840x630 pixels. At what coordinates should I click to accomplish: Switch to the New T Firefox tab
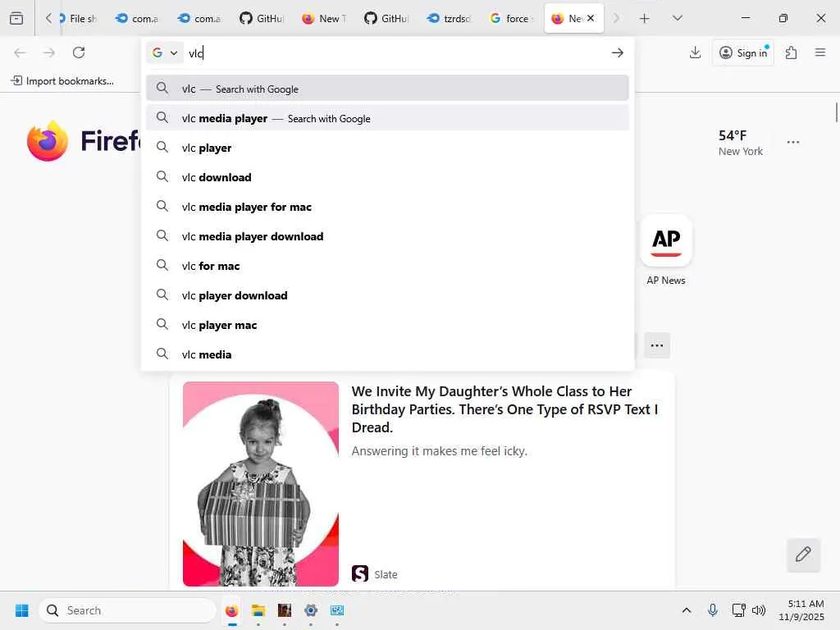(324, 19)
